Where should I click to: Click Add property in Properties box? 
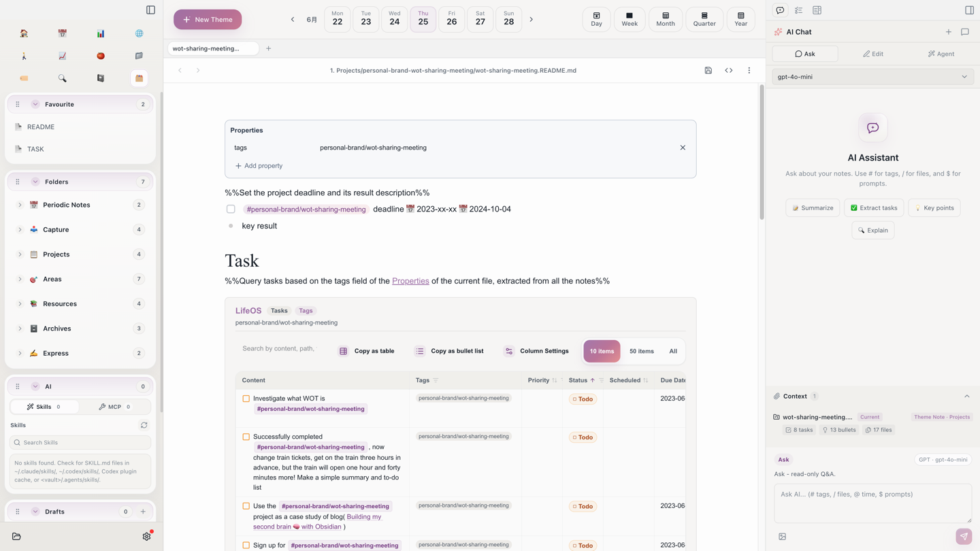pyautogui.click(x=259, y=166)
